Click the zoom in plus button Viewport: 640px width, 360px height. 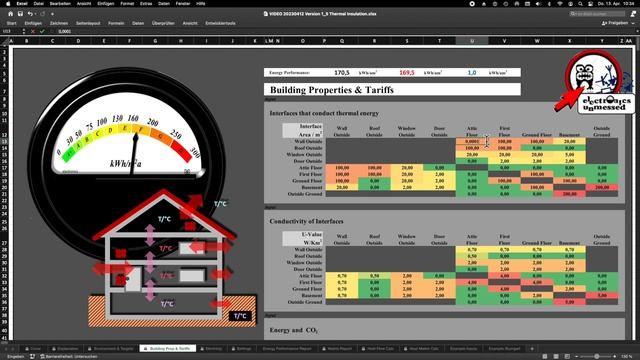pyautogui.click(x=615, y=356)
